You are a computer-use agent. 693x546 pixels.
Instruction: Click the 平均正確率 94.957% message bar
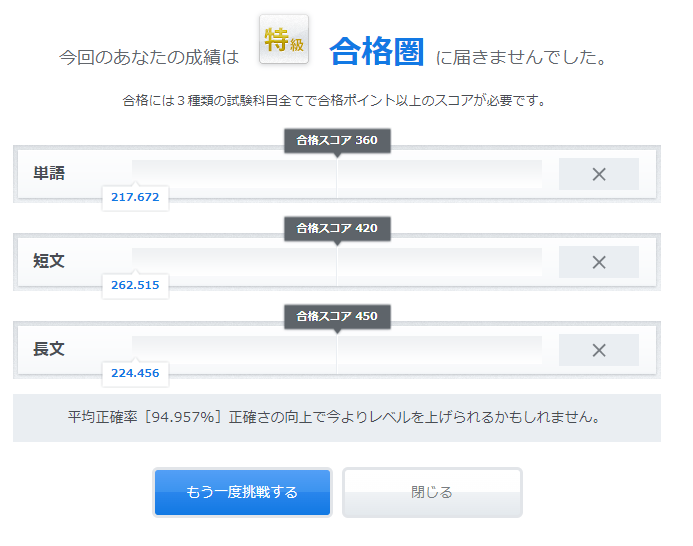pyautogui.click(x=337, y=418)
